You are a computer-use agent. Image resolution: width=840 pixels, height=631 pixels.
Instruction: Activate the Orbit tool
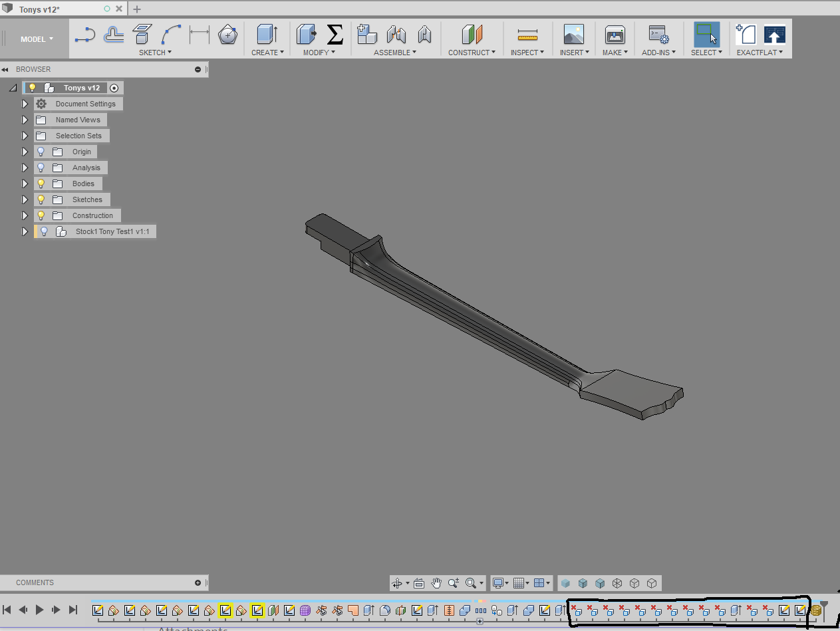tap(398, 583)
